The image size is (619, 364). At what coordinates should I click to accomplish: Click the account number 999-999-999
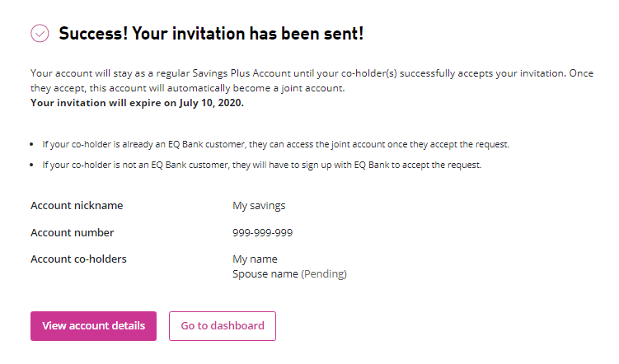click(x=262, y=232)
